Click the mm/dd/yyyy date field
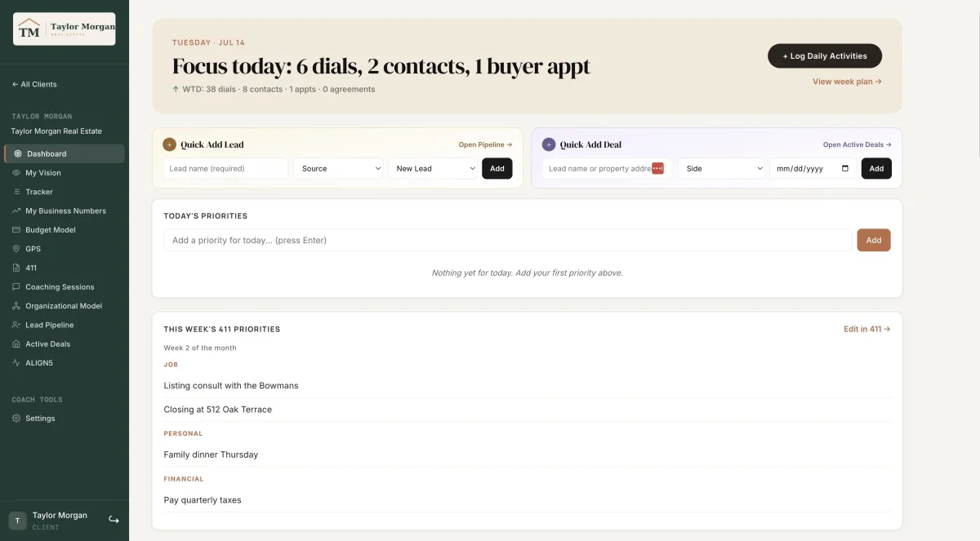 813,168
